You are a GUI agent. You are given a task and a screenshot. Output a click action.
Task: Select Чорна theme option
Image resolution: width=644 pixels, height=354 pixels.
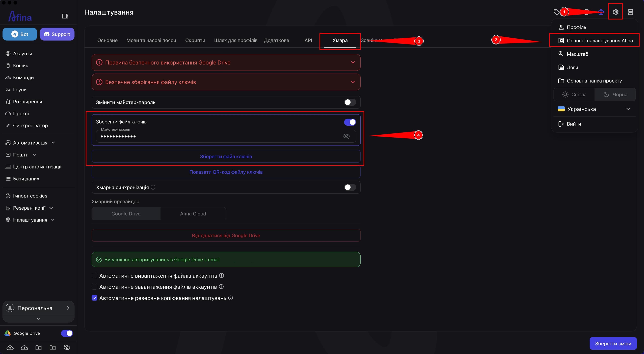pyautogui.click(x=615, y=94)
